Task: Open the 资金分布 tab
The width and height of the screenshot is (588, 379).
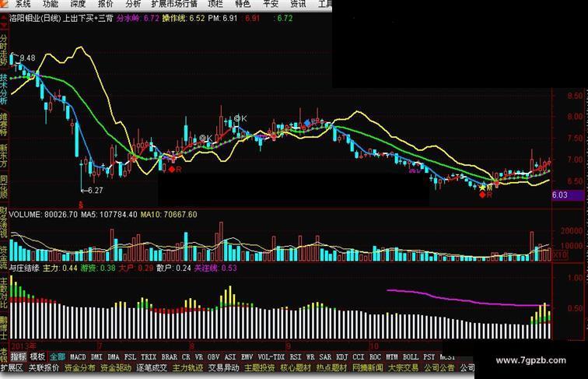Action: point(80,368)
